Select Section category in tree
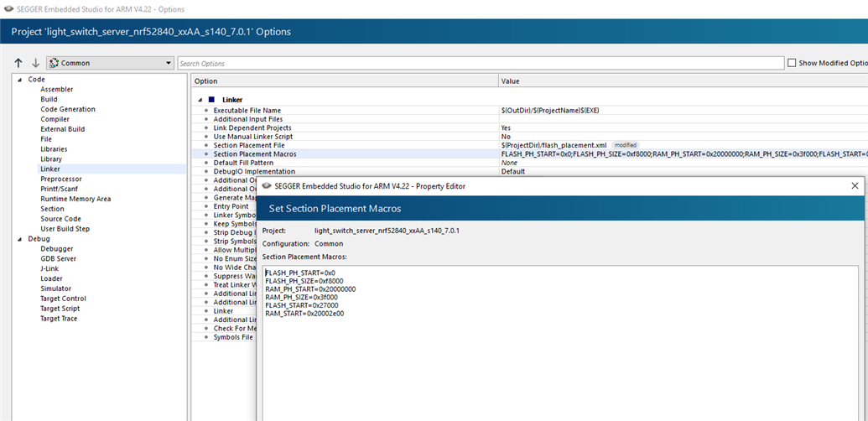Image resolution: width=868 pixels, height=421 pixels. (x=52, y=209)
